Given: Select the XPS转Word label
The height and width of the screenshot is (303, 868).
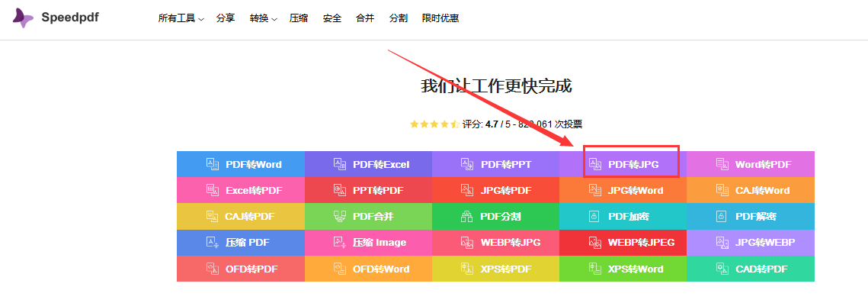Looking at the screenshot, I should tap(636, 269).
